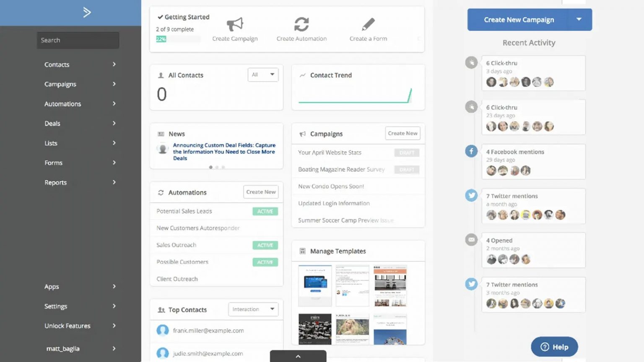Toggle ACTIVE badge for Possible Customers
Screen dimensions: 644x362
click(x=265, y=262)
